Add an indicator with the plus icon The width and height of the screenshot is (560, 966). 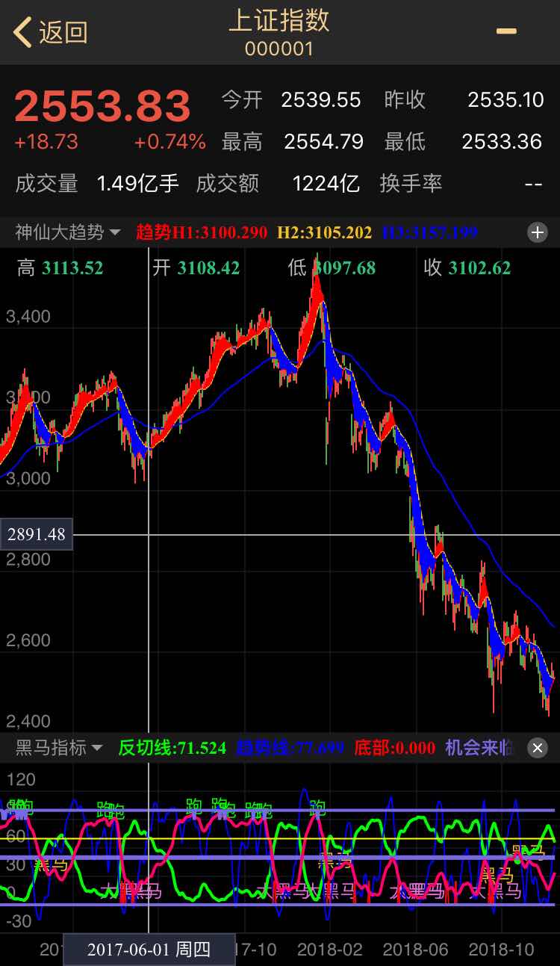(538, 232)
